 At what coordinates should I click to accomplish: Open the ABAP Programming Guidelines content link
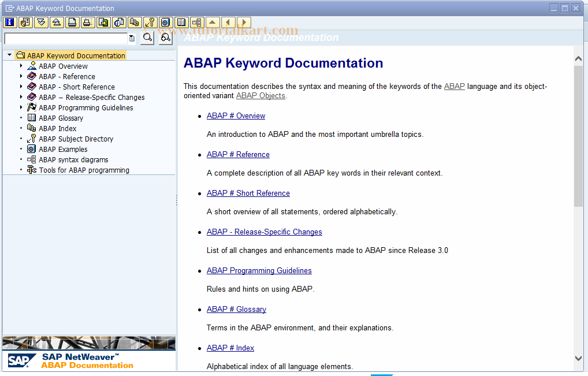pos(259,270)
